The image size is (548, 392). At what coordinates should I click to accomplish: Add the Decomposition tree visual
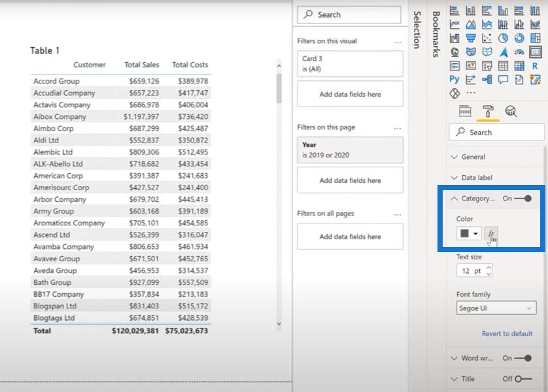[x=487, y=80]
